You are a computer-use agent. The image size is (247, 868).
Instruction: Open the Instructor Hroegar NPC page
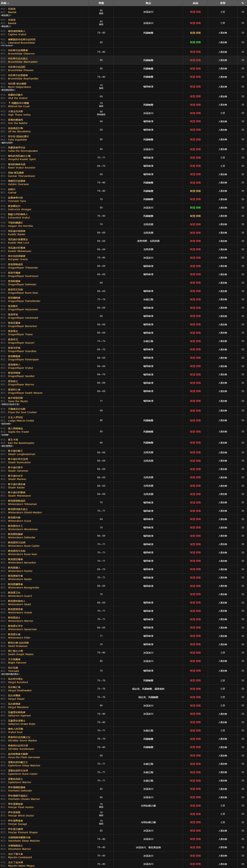pos(20,209)
